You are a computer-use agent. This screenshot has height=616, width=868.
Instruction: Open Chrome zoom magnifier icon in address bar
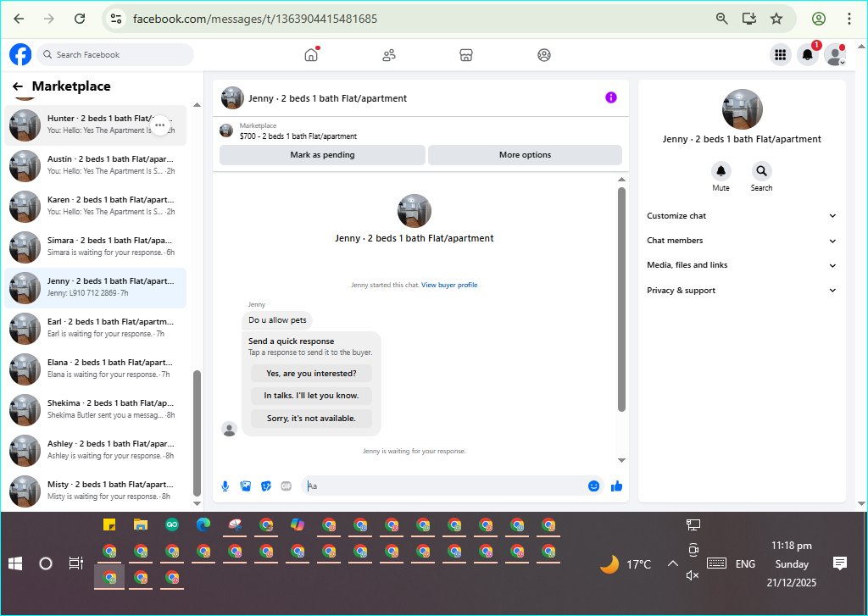point(722,19)
